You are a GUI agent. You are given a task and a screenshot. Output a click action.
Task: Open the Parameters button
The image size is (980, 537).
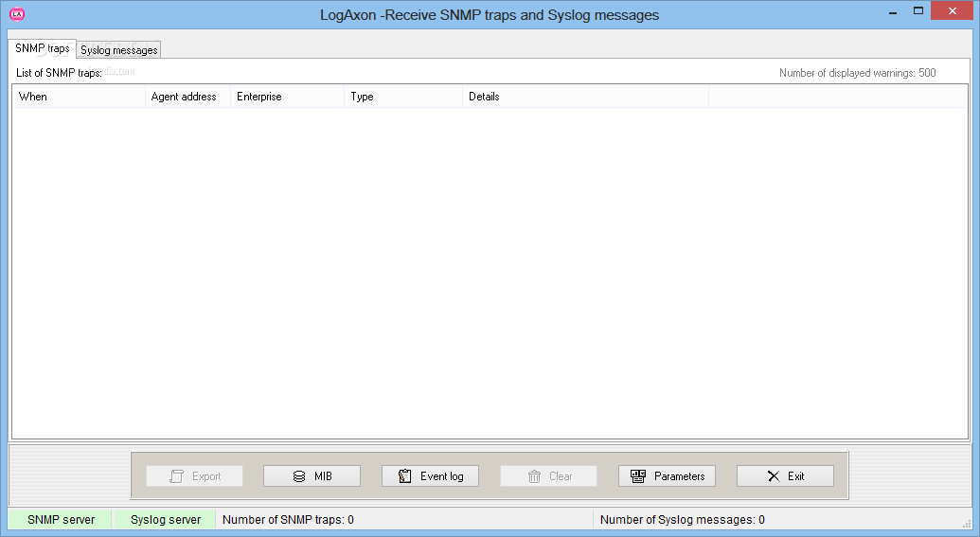[667, 475]
